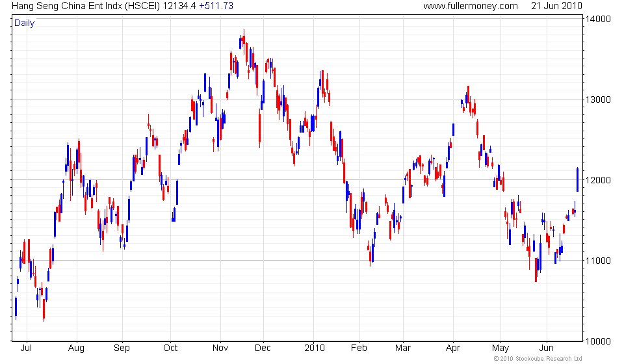Open the www.fullermoney.com link

tap(471, 6)
